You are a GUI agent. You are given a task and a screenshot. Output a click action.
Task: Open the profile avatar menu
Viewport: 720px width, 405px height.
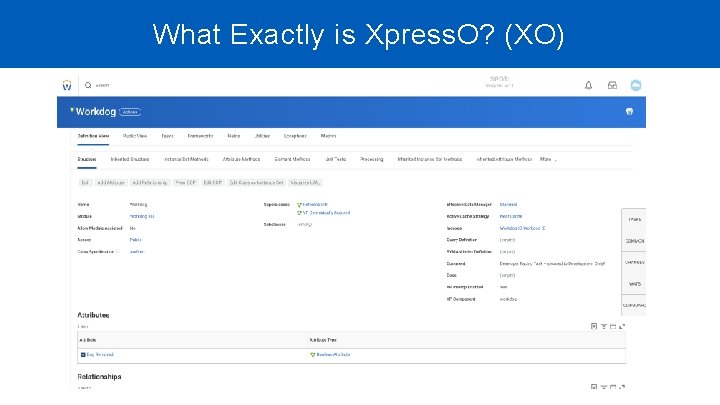click(636, 85)
